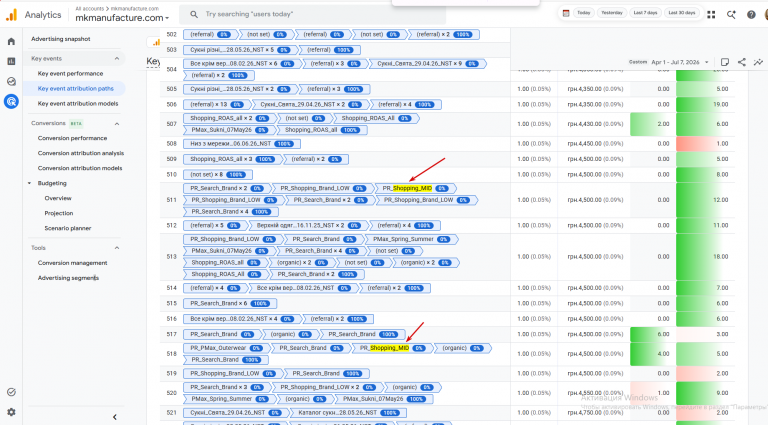The image size is (768, 425).
Task: Open the search insights icon in header
Action: point(731,15)
